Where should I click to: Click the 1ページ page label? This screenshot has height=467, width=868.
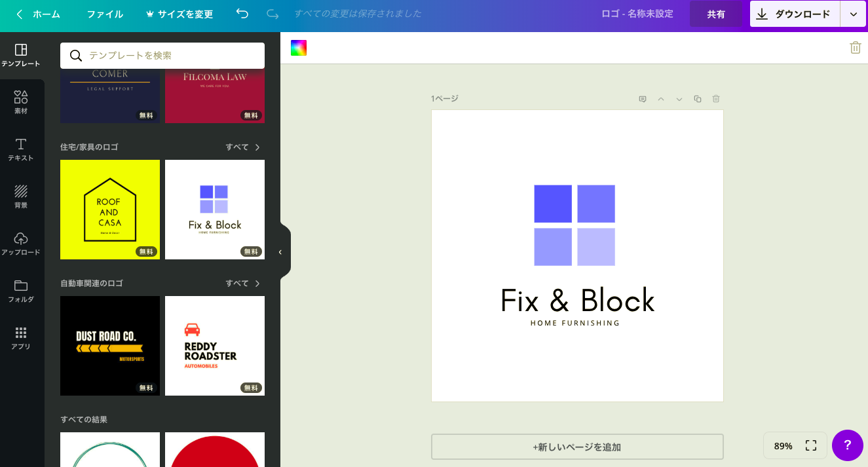(x=445, y=99)
